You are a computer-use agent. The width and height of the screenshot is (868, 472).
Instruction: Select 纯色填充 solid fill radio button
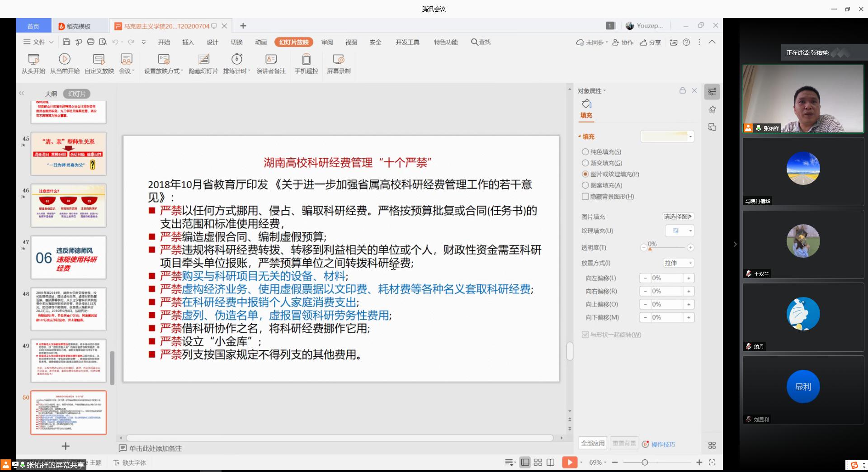pyautogui.click(x=585, y=152)
